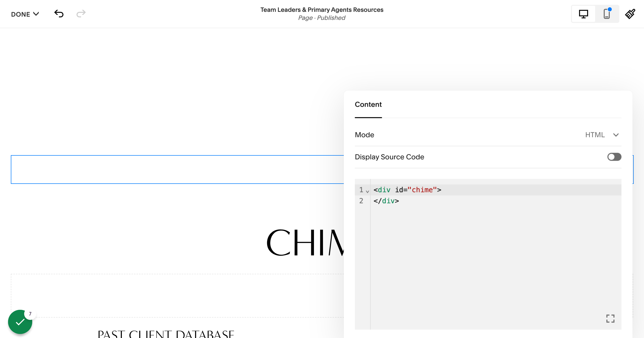This screenshot has height=338, width=644.
Task: Open the Mode HTML dropdown
Action: click(602, 135)
